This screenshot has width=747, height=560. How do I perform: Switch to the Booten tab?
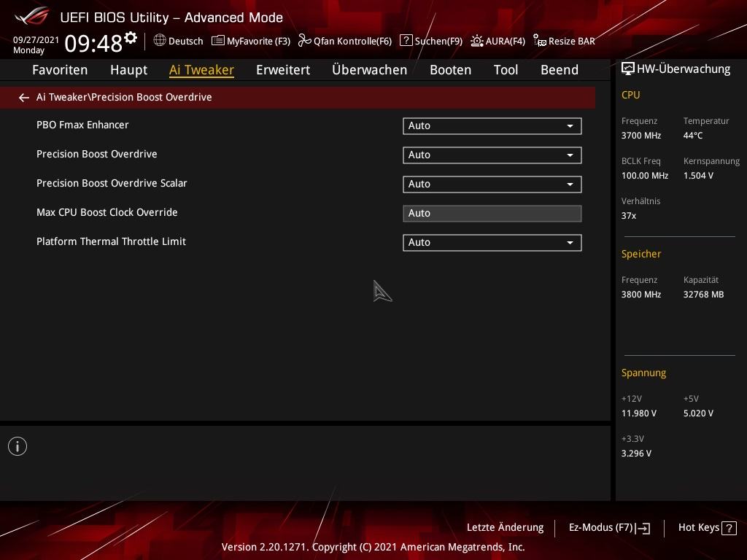(x=451, y=70)
